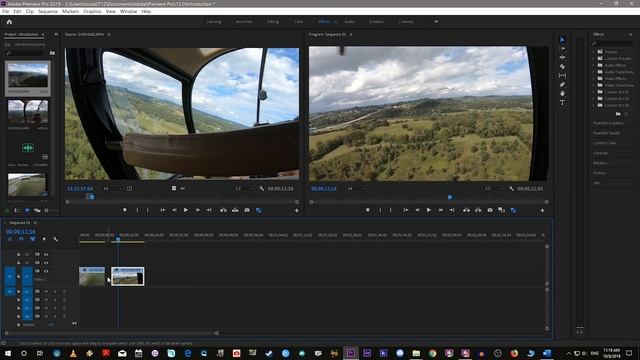Screen dimensions: 640x360
Task: Toggle V1 track output eye
Action: coord(46,271)
